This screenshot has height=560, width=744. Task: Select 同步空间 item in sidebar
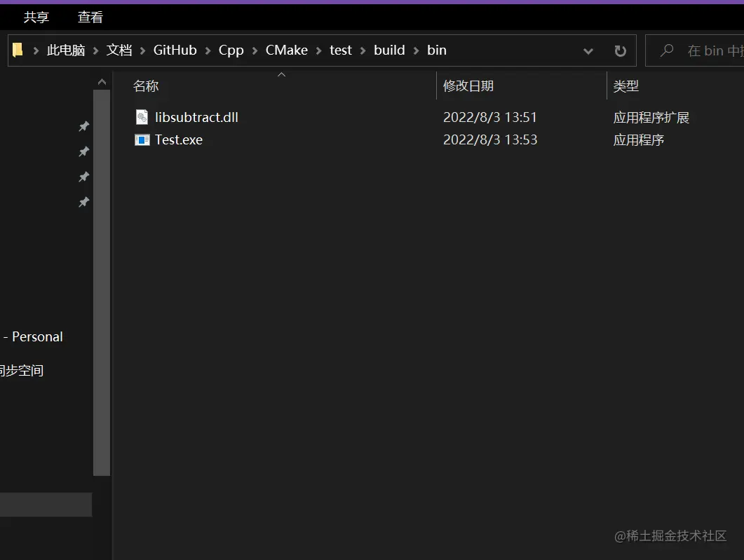[x=21, y=370]
